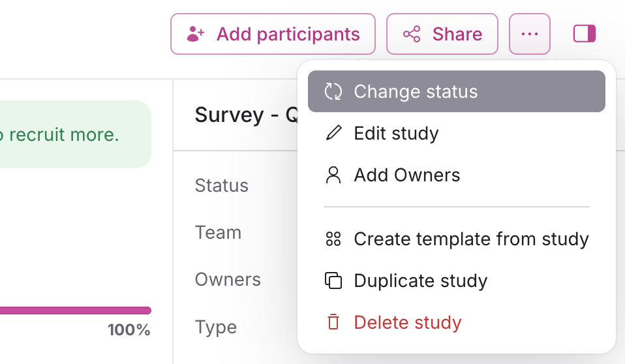Choose Edit study in the menu

396,134
